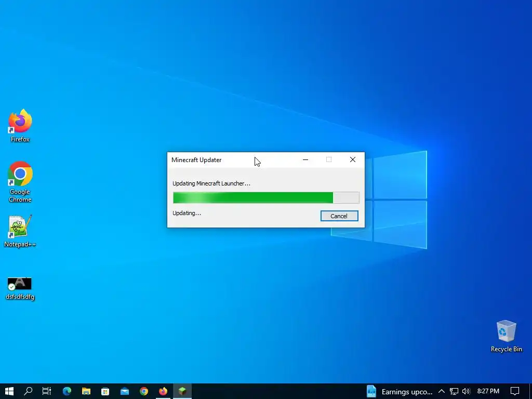Viewport: 532px width, 399px height.
Task: Click the 'Updating Minecraft Launcher…' label
Action: 211,183
